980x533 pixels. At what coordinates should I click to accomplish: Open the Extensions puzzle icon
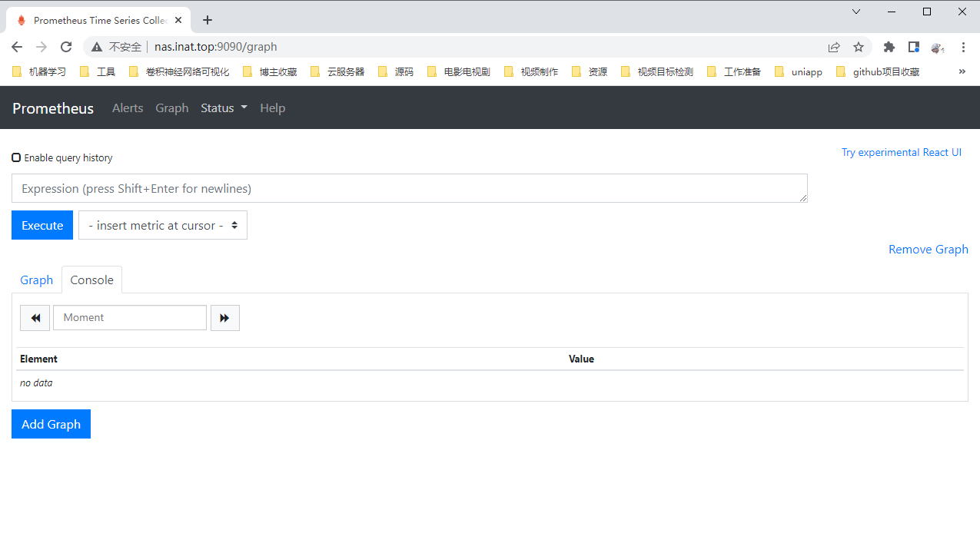point(889,47)
